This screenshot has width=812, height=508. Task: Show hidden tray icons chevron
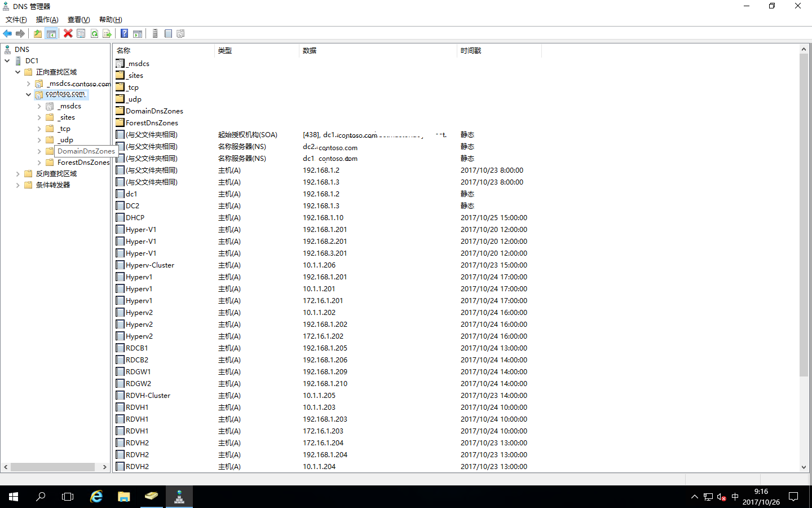(x=694, y=497)
